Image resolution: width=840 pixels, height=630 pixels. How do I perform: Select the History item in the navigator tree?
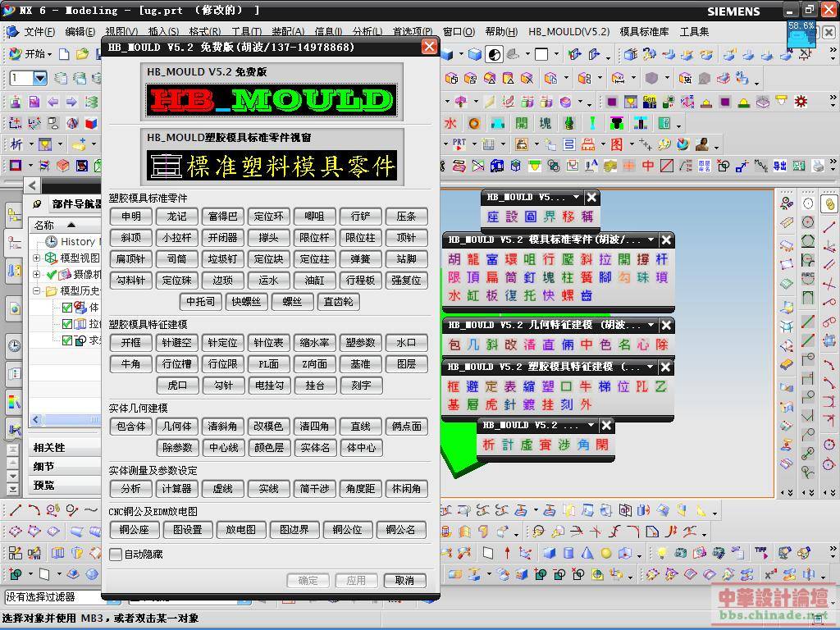[78, 242]
